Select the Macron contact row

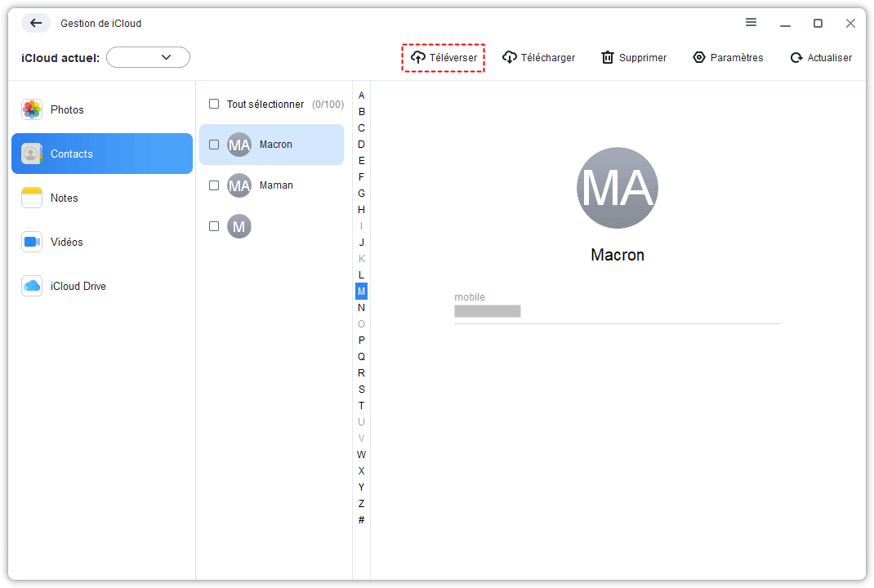point(271,145)
